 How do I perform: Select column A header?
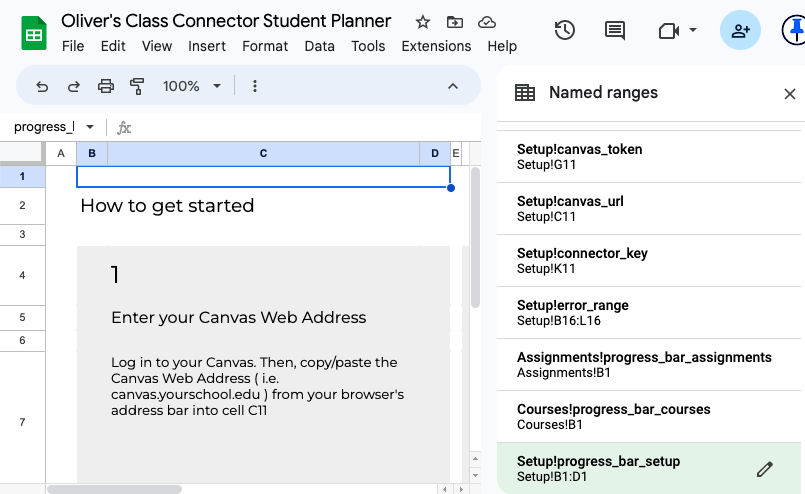tap(61, 154)
